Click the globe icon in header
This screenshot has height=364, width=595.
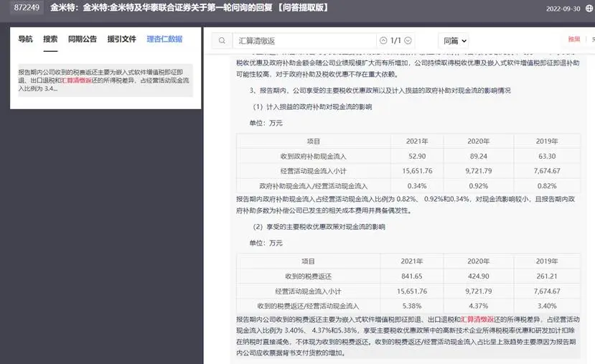pyautogui.click(x=589, y=9)
